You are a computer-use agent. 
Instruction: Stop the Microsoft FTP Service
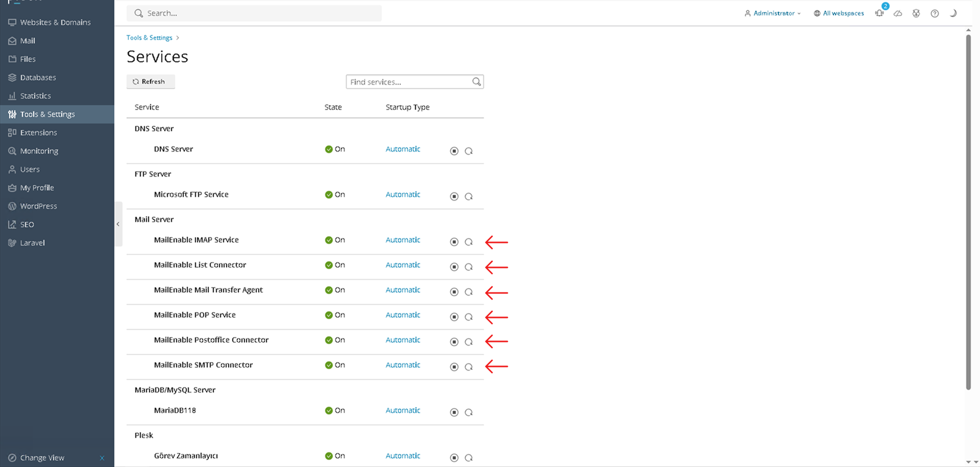pyautogui.click(x=454, y=196)
